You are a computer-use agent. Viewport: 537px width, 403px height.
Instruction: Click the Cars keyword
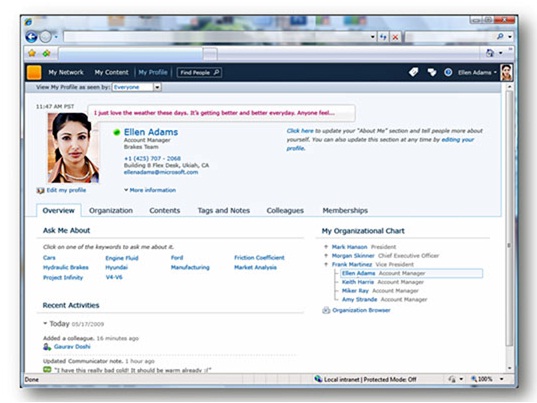49,257
